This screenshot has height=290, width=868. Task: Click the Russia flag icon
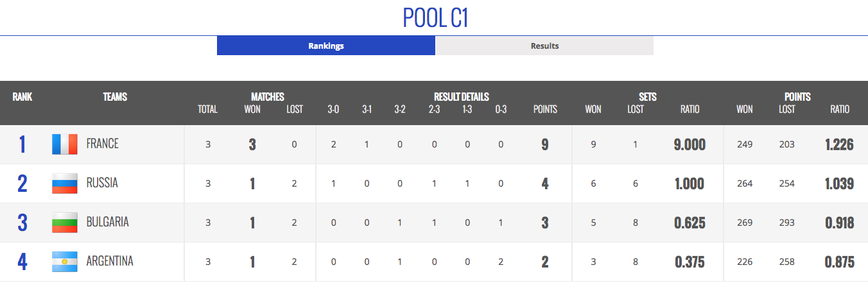pyautogui.click(x=64, y=183)
